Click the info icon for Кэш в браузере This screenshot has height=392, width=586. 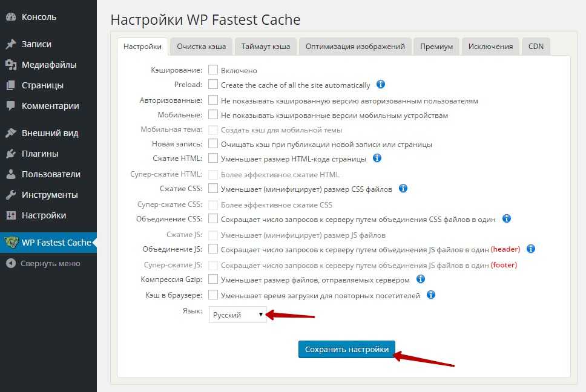(431, 295)
